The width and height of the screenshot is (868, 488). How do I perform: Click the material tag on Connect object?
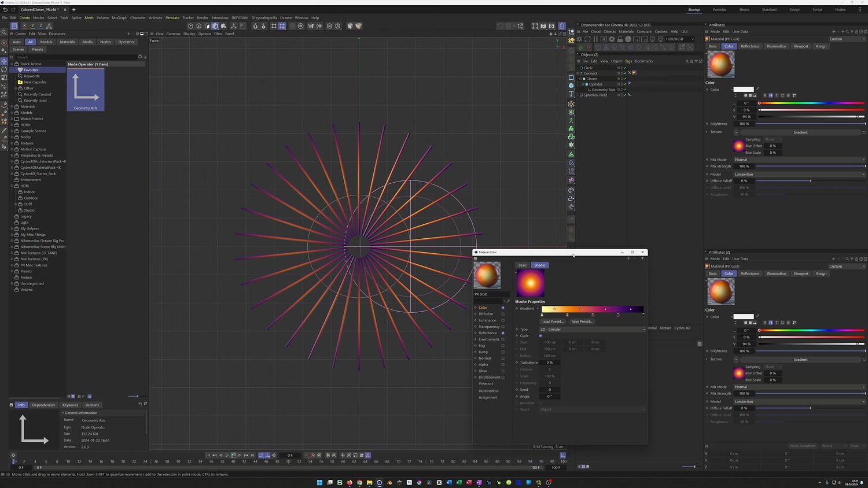[x=634, y=73]
